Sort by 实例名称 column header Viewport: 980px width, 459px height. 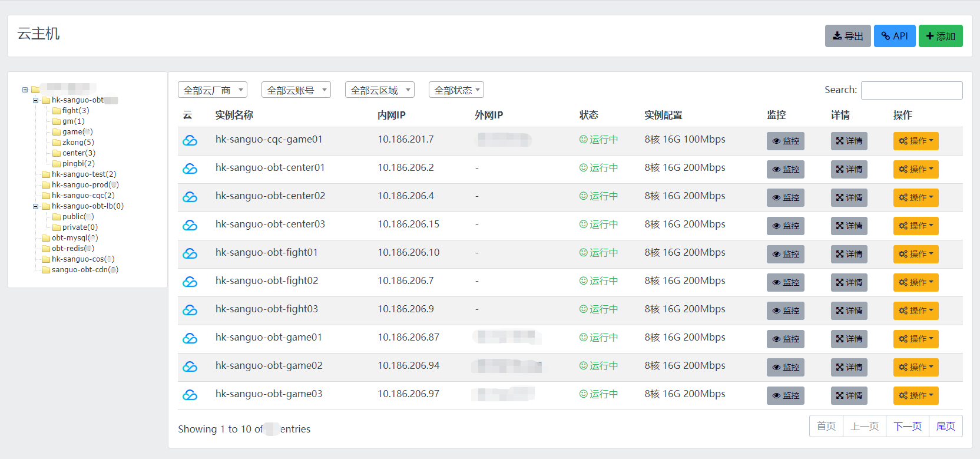coord(234,115)
